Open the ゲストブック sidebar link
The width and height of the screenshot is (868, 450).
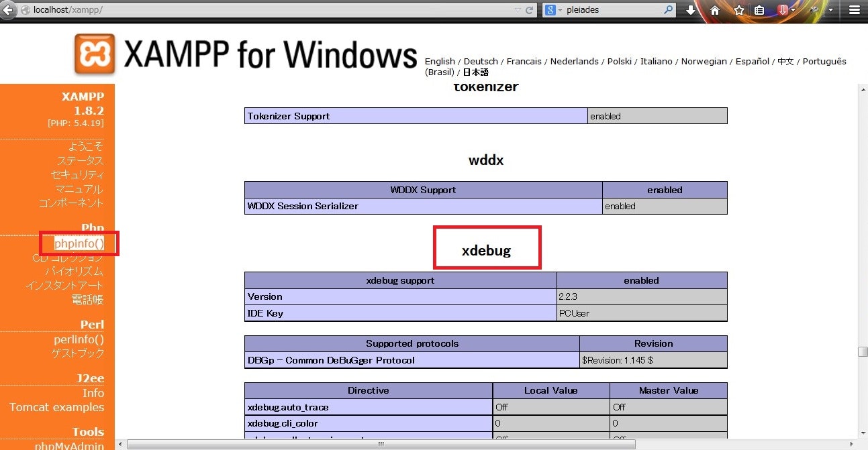pyautogui.click(x=79, y=353)
